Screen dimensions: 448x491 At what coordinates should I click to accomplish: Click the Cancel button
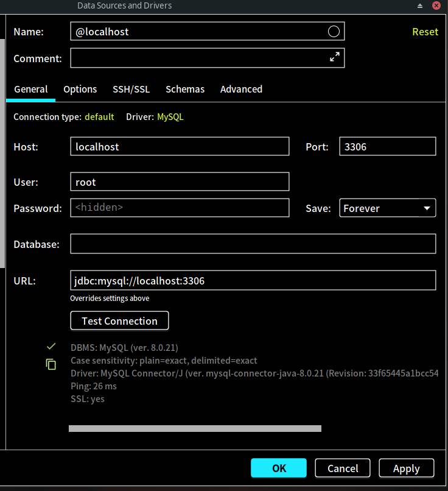[x=343, y=468]
